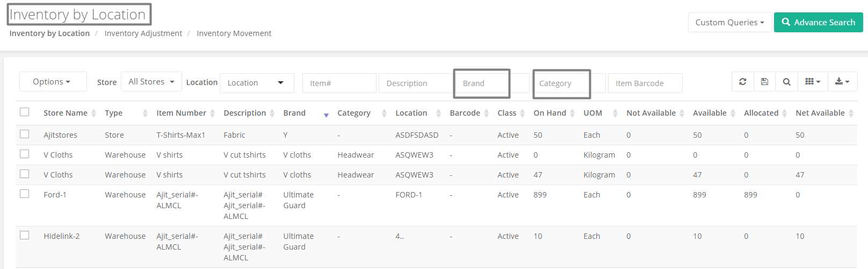The width and height of the screenshot is (868, 269).
Task: Open the download export icon menu
Action: [842, 82]
